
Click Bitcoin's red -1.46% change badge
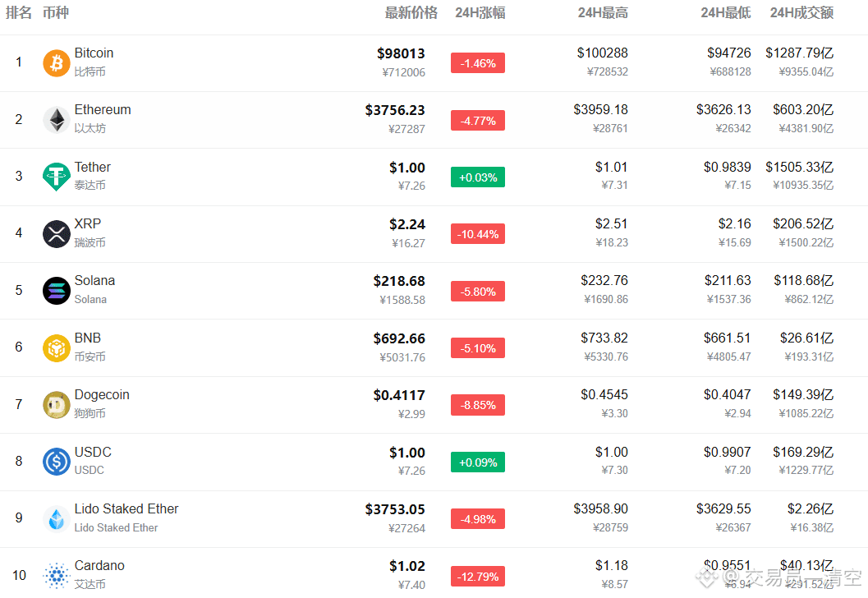pos(477,63)
